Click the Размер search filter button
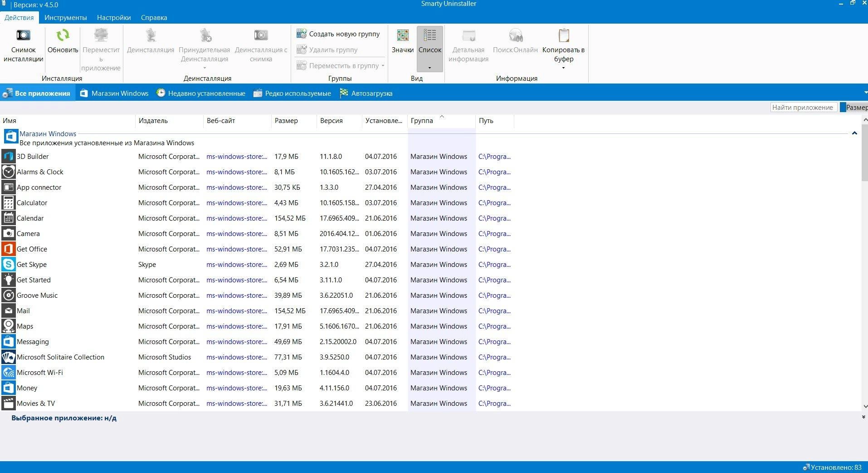The height and width of the screenshot is (473, 868). pos(854,108)
